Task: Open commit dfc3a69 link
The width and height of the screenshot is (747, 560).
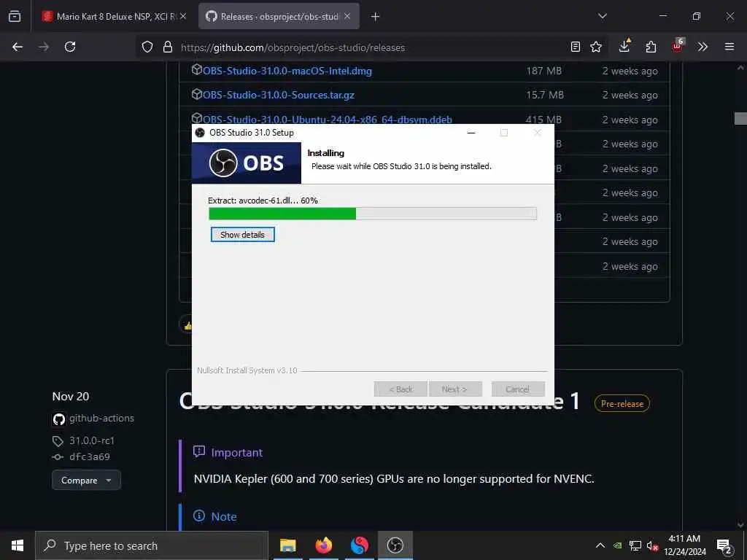Action: click(x=90, y=456)
